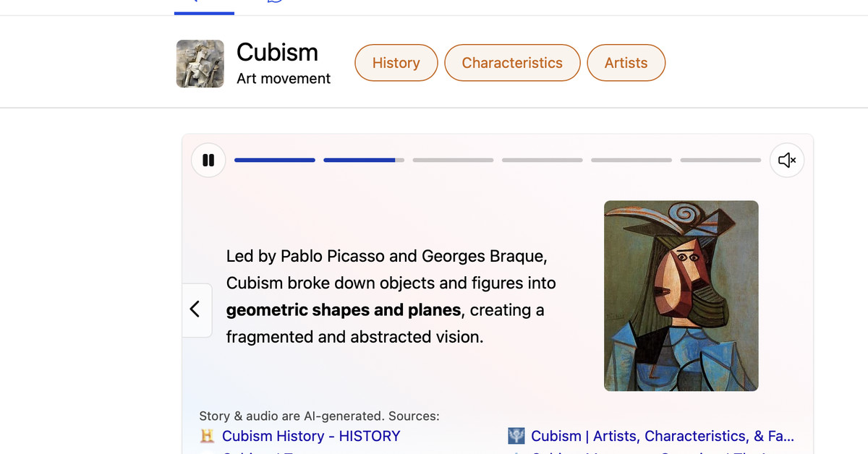Screen dimensions: 868x454
Task: Click the bold 'geometric shapes and planes' text
Action: point(344,310)
